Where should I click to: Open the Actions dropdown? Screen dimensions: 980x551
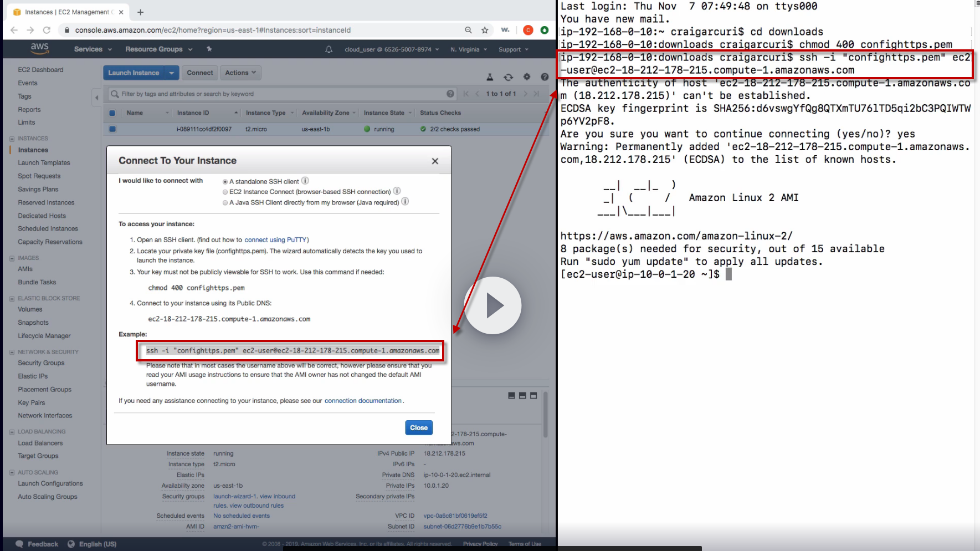(x=240, y=73)
